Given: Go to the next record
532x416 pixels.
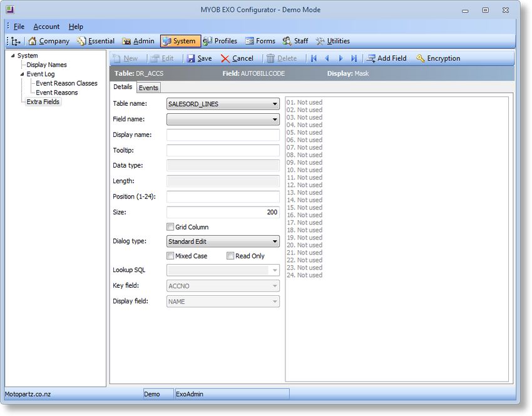Looking at the screenshot, I should (340, 58).
